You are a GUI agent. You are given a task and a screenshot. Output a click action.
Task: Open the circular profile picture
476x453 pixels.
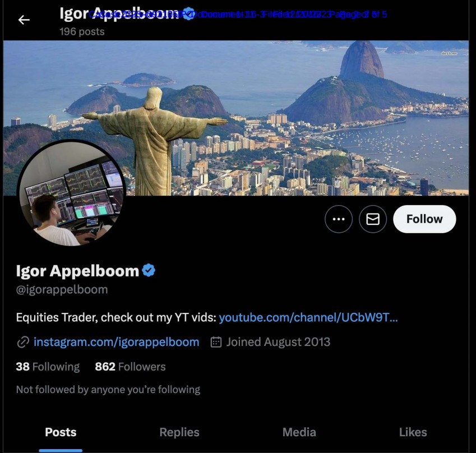(x=72, y=193)
